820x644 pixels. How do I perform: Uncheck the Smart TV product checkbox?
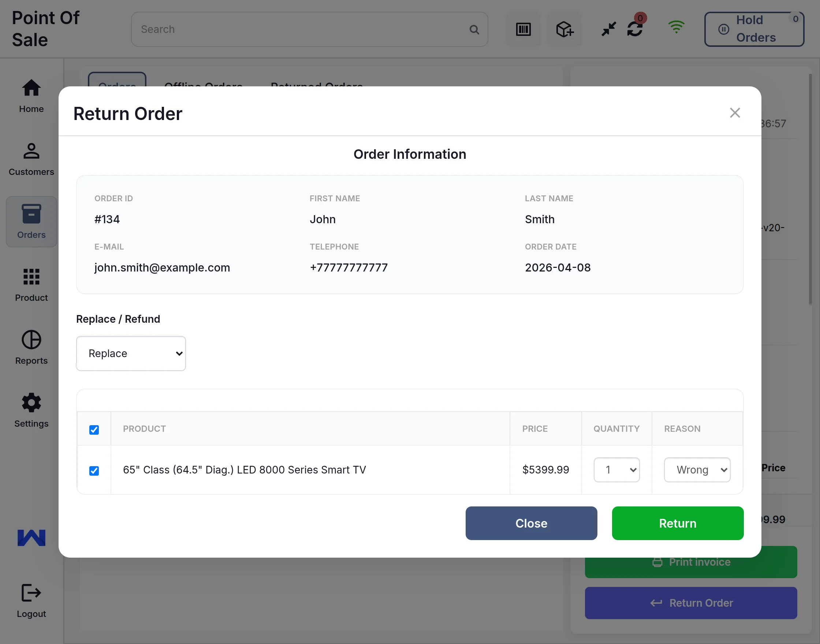point(94,471)
